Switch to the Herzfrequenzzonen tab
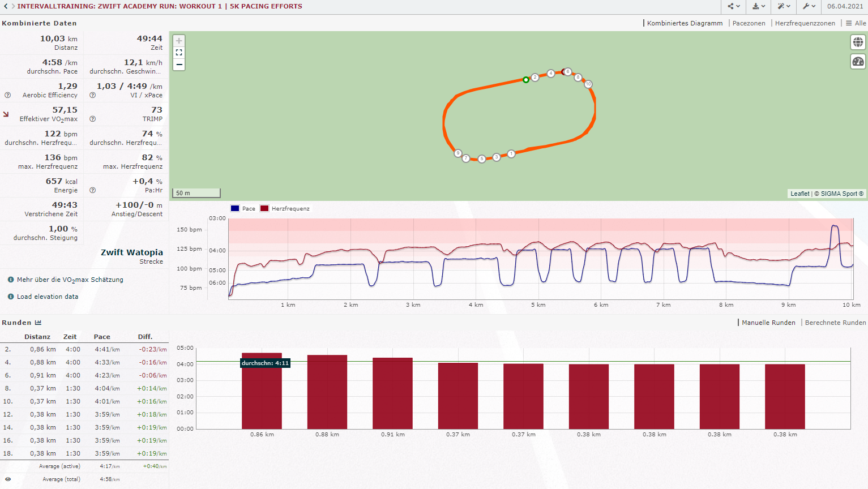The image size is (868, 489). point(805,23)
